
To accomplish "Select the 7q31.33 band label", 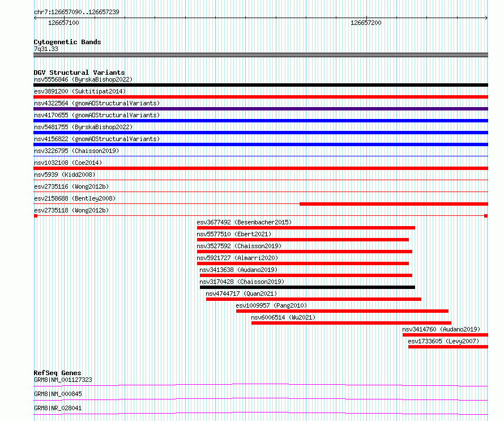I will (46, 49).
